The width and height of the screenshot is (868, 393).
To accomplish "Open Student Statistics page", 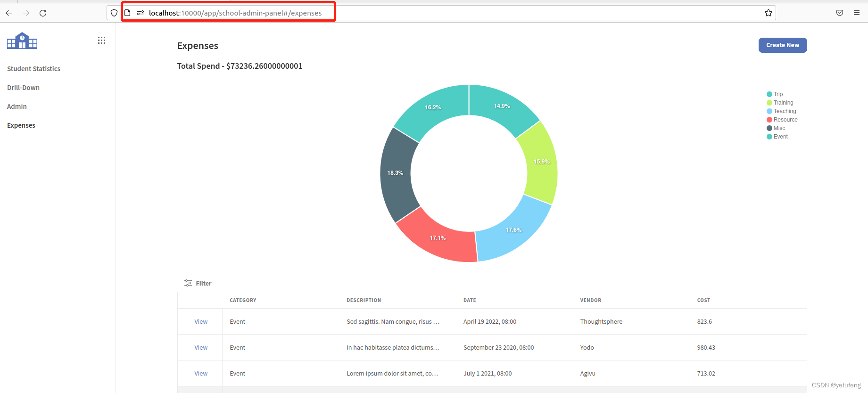I will tap(33, 69).
